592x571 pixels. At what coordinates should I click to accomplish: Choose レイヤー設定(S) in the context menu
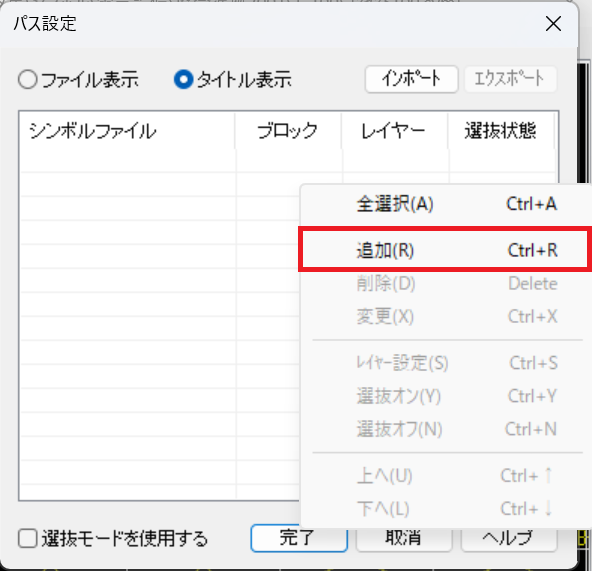446,363
